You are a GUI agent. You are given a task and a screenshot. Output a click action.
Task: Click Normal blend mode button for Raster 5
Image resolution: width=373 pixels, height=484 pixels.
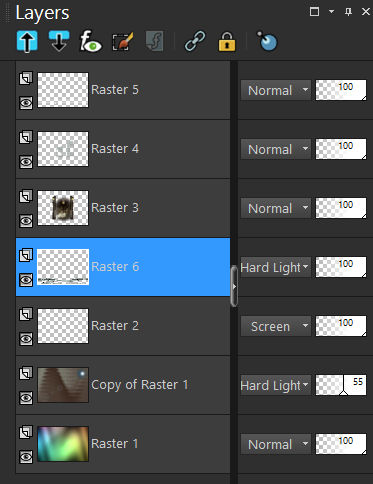click(x=276, y=90)
